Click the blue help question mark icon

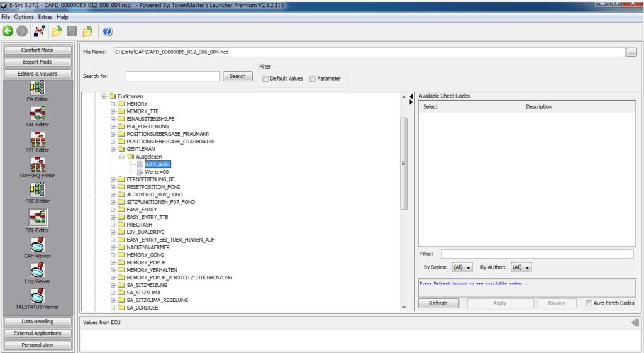pyautogui.click(x=107, y=31)
